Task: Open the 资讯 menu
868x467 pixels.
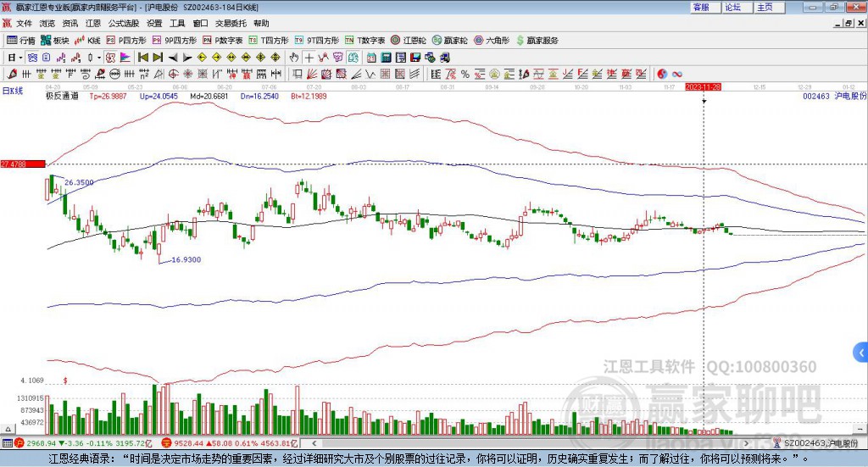Action: (70, 23)
